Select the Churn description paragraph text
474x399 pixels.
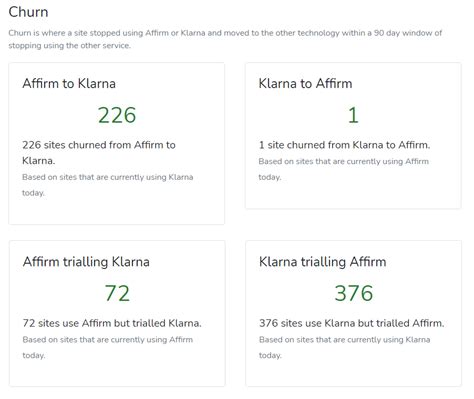(225, 39)
